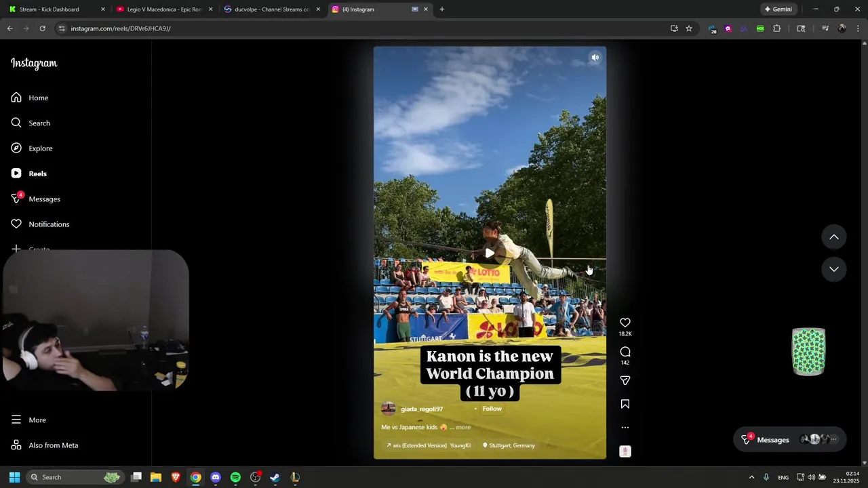This screenshot has height=488, width=868.
Task: Go to the previous reel with up chevron
Action: [x=834, y=237]
